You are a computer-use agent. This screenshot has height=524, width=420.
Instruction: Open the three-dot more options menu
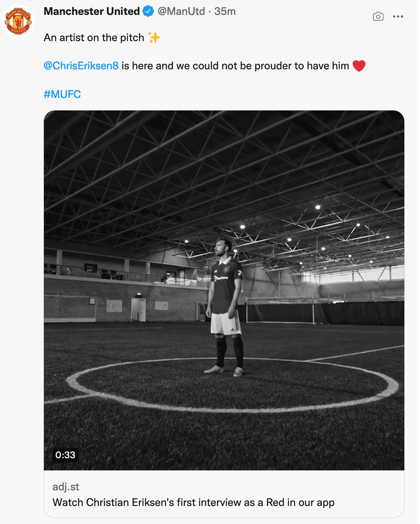point(398,16)
